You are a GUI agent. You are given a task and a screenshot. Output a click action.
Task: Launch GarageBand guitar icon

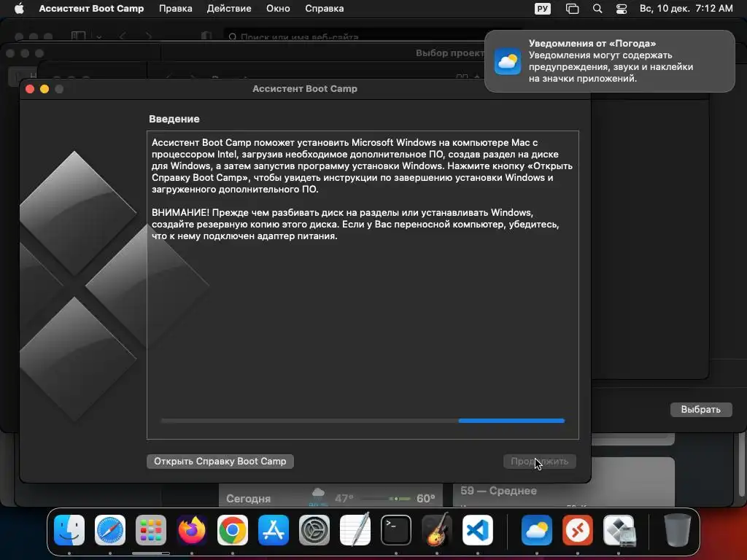(x=437, y=530)
